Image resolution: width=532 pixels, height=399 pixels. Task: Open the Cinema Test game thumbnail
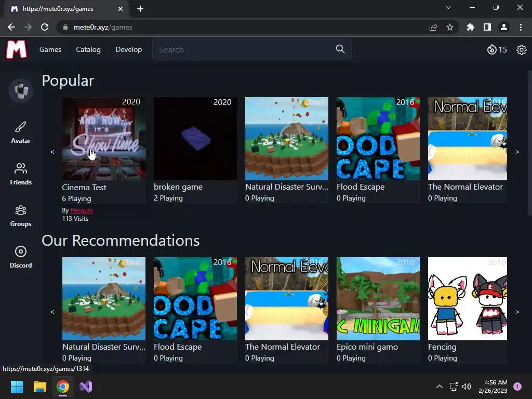pos(104,139)
